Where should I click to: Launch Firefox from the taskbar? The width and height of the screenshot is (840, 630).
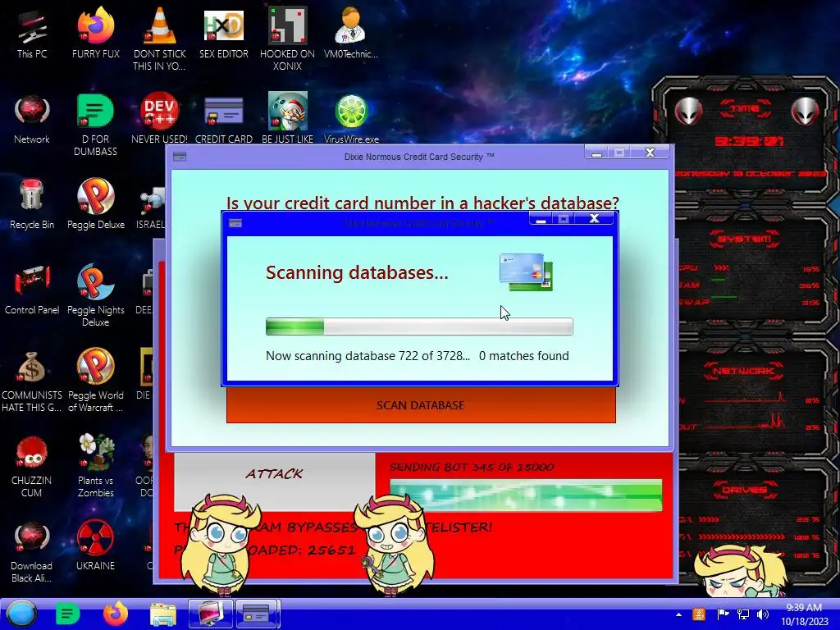(115, 614)
